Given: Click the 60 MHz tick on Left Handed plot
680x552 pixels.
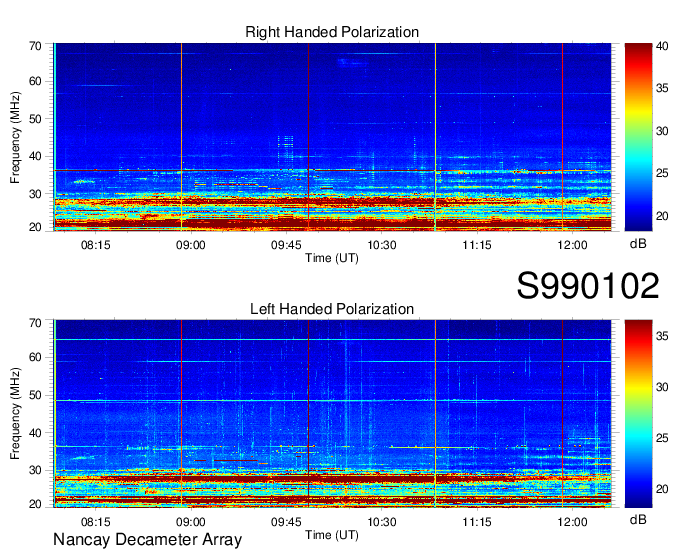Looking at the screenshot, I should pyautogui.click(x=35, y=357).
